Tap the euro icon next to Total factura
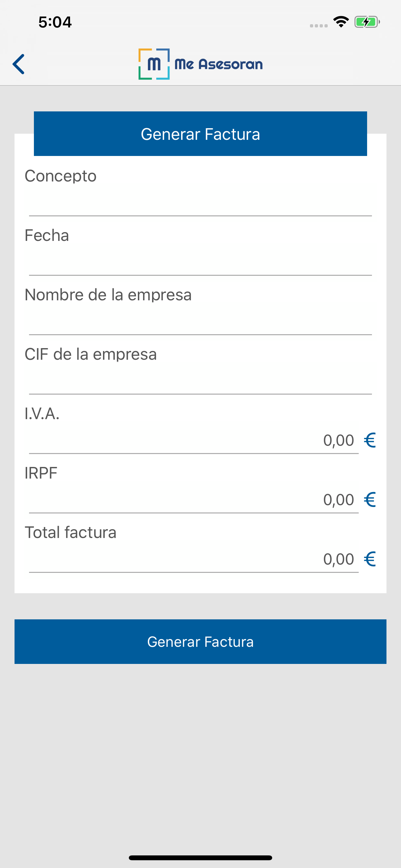The height and width of the screenshot is (868, 401). [370, 559]
